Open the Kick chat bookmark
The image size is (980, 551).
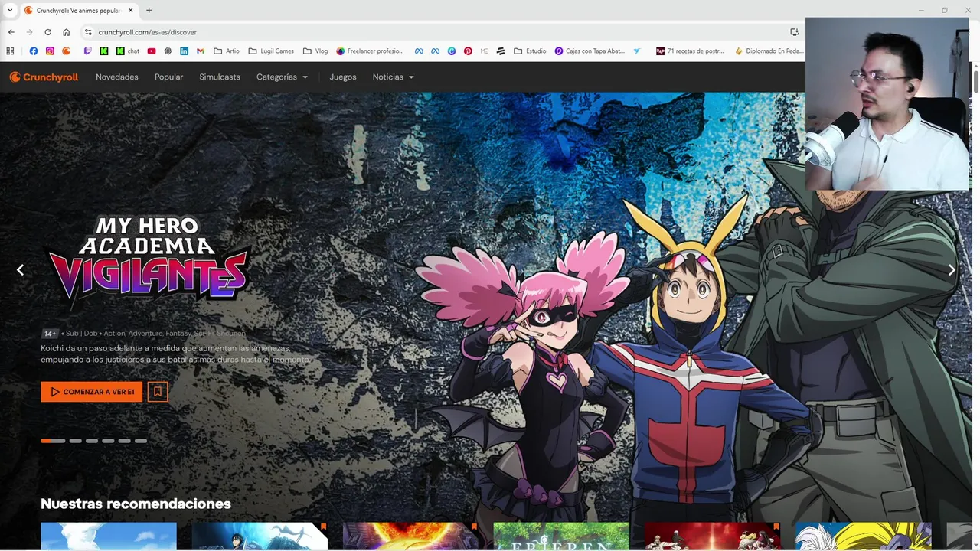coord(128,51)
